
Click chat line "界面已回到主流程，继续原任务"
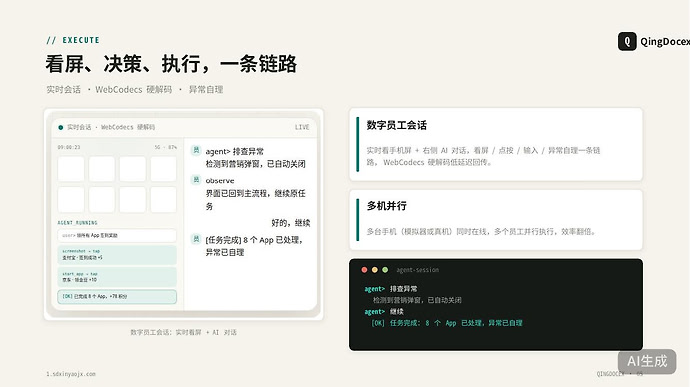tap(255, 199)
